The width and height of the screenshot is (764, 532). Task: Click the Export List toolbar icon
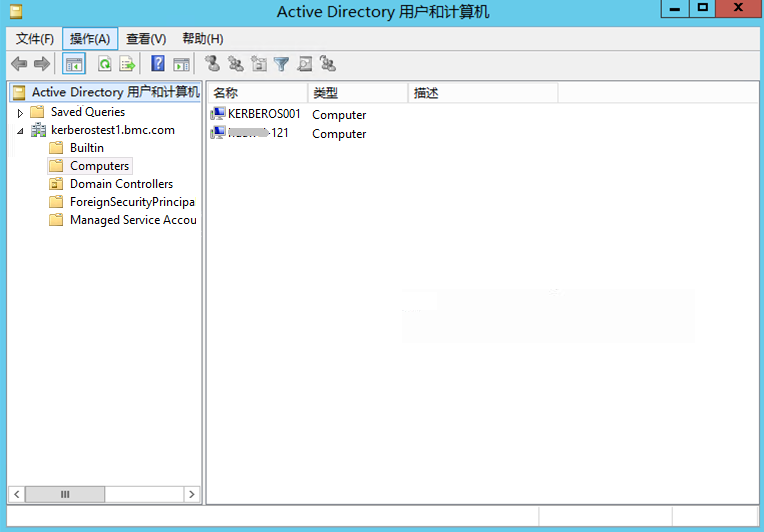127,64
